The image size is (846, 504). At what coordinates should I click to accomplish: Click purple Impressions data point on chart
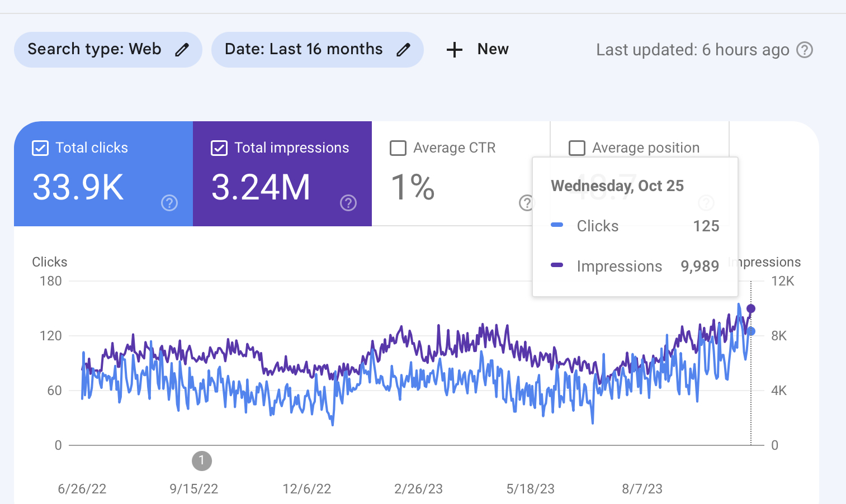(751, 308)
